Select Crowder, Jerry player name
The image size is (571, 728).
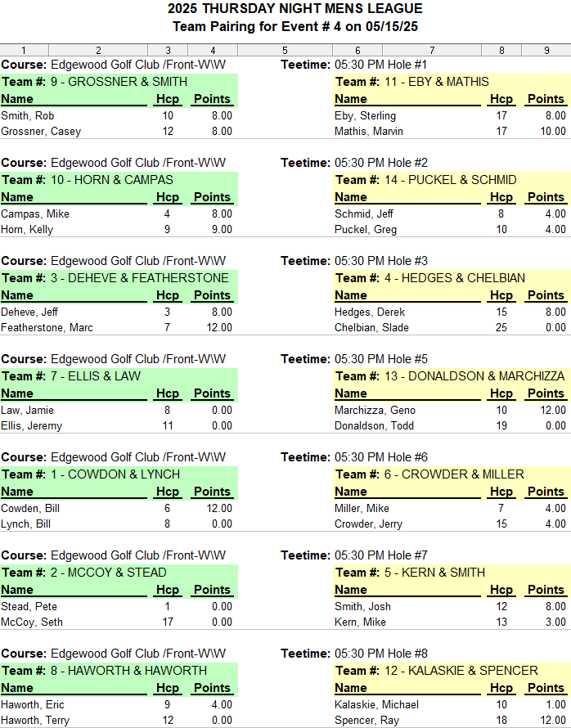(369, 524)
